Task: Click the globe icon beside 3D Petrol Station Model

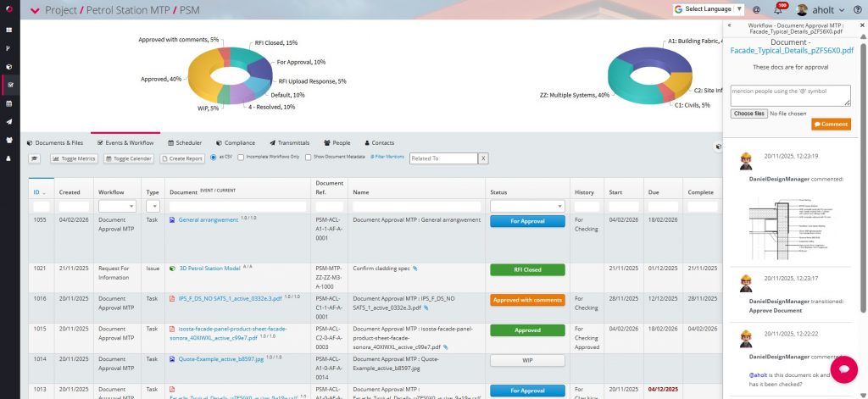Action: pos(172,269)
